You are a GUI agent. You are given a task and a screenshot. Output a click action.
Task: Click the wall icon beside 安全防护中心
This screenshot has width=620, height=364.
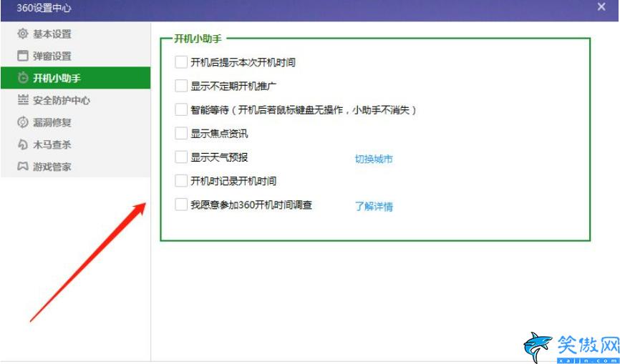coord(23,100)
